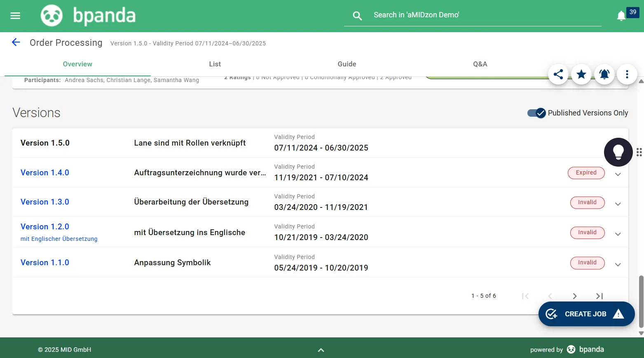The image size is (644, 358).
Task: Toggle Published Versions Only switch
Action: coord(536,113)
